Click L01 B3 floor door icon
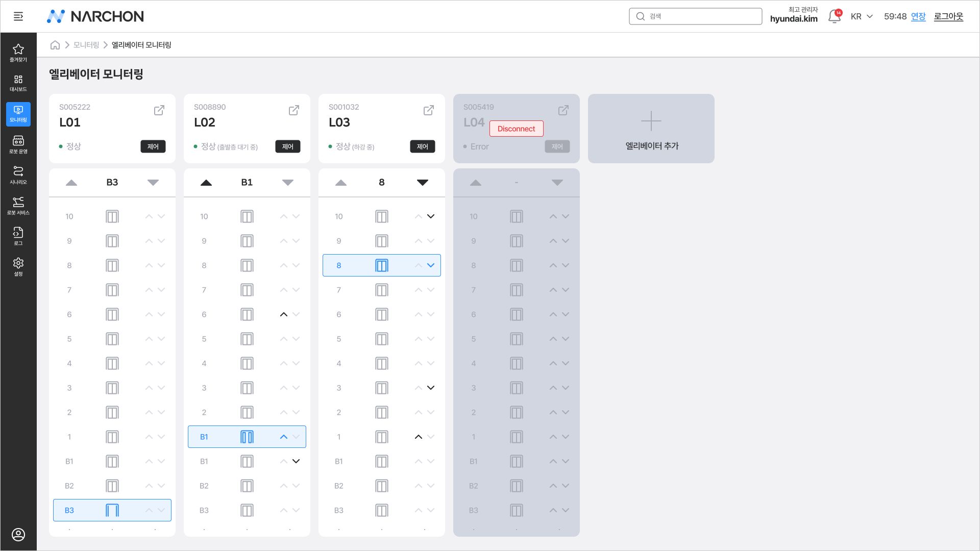Screen dimensions: 980x551 (x=112, y=510)
